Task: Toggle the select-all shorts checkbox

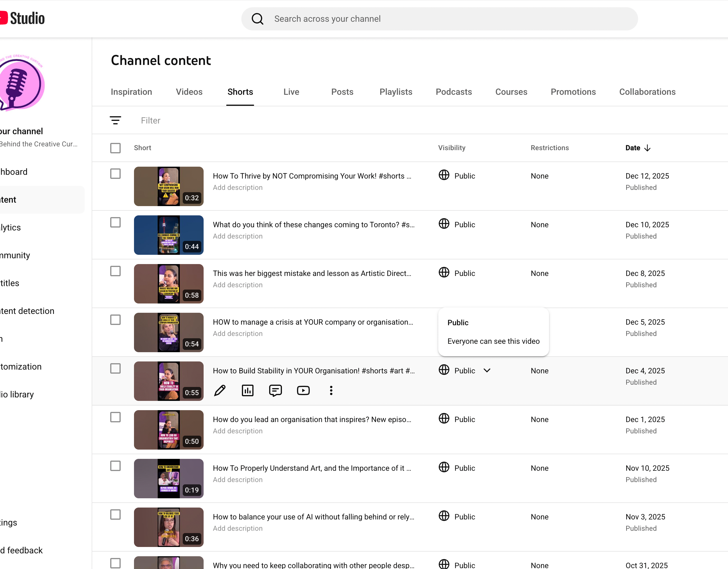Action: [x=115, y=148]
